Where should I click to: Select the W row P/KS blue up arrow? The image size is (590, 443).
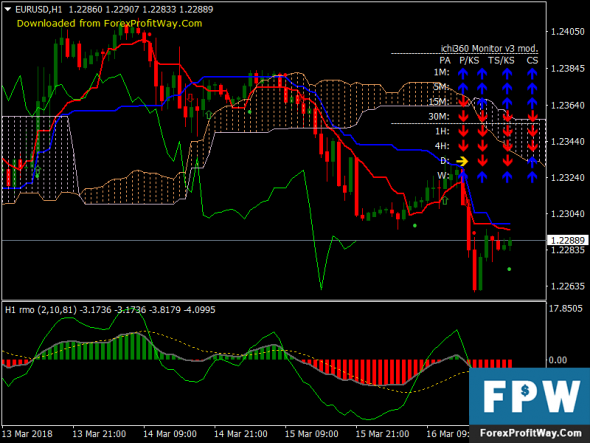tap(482, 177)
